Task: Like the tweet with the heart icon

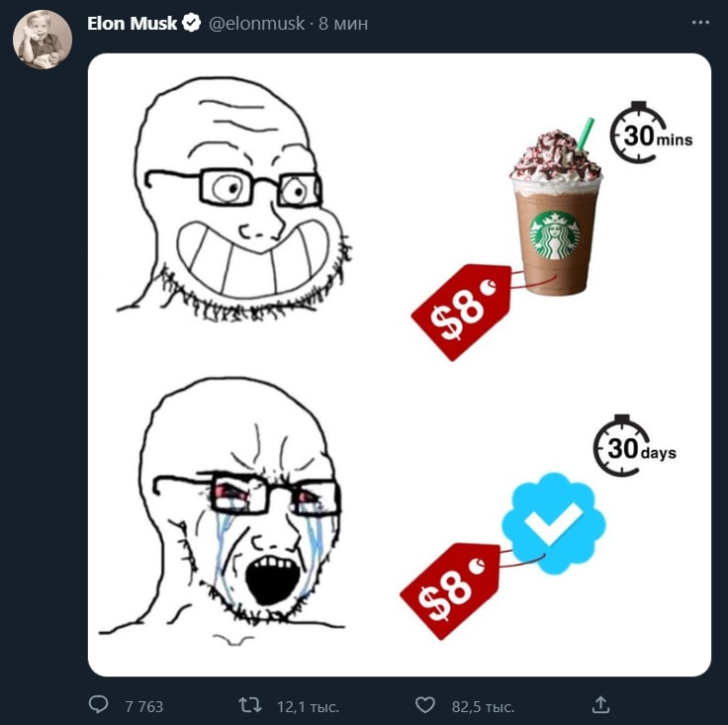Action: (x=424, y=705)
